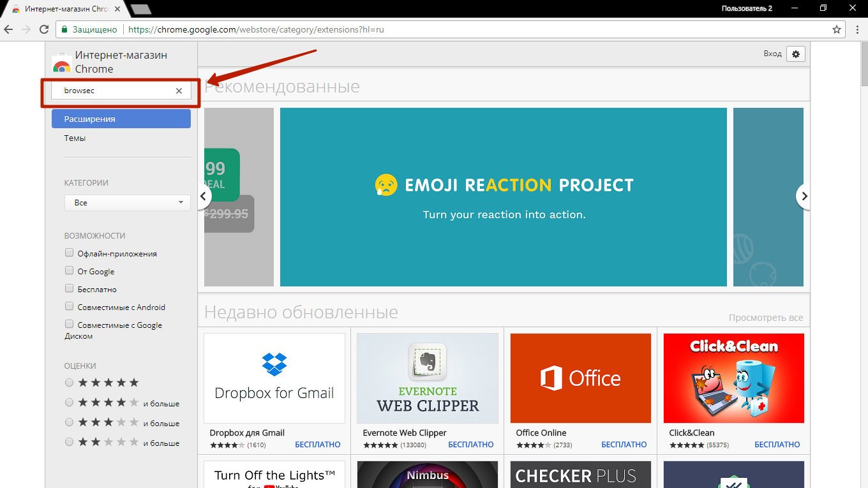
Task: Click Пользователь 2 profile button
Action: tap(747, 8)
